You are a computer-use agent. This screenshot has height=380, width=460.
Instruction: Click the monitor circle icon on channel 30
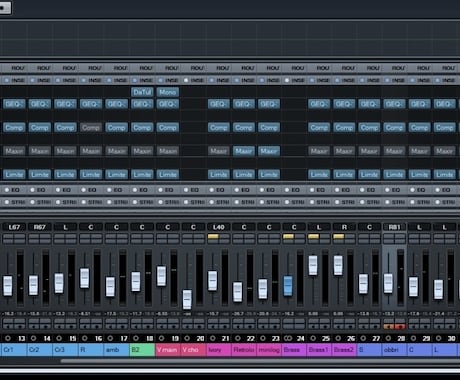[438, 338]
